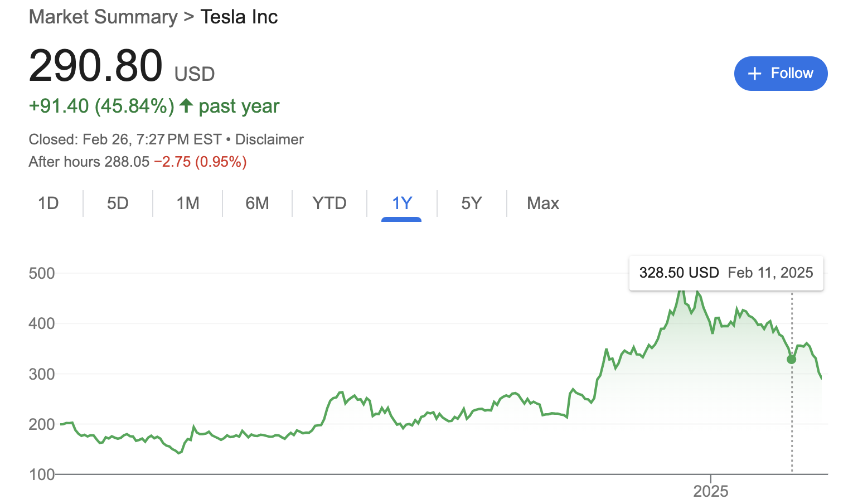The image size is (853, 504).
Task: Select the 5D time range tab
Action: (118, 203)
